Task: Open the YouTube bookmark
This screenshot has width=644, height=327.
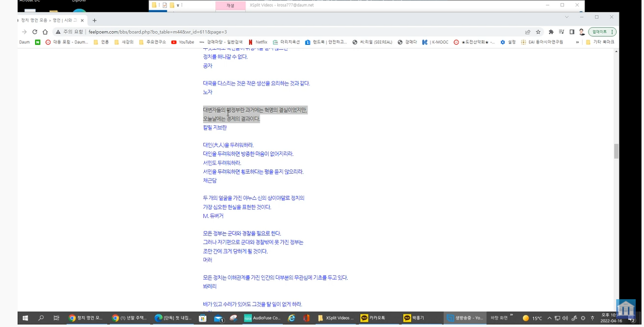Action: point(183,42)
